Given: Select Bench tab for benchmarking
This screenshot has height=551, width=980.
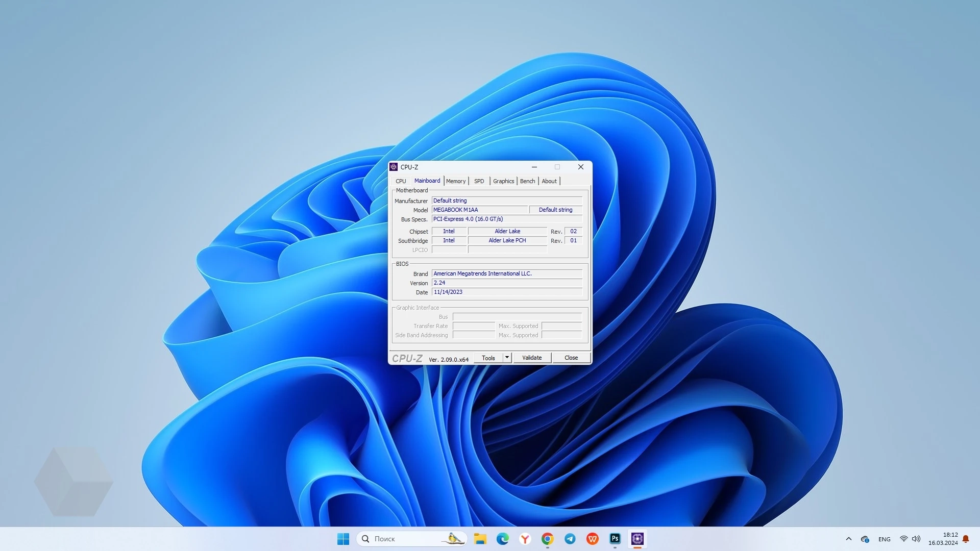Looking at the screenshot, I should point(528,180).
